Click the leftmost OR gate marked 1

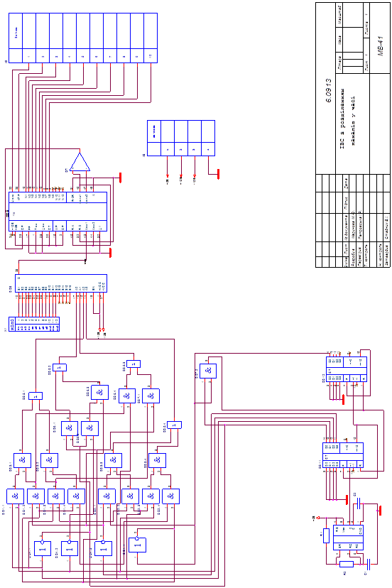point(43,548)
